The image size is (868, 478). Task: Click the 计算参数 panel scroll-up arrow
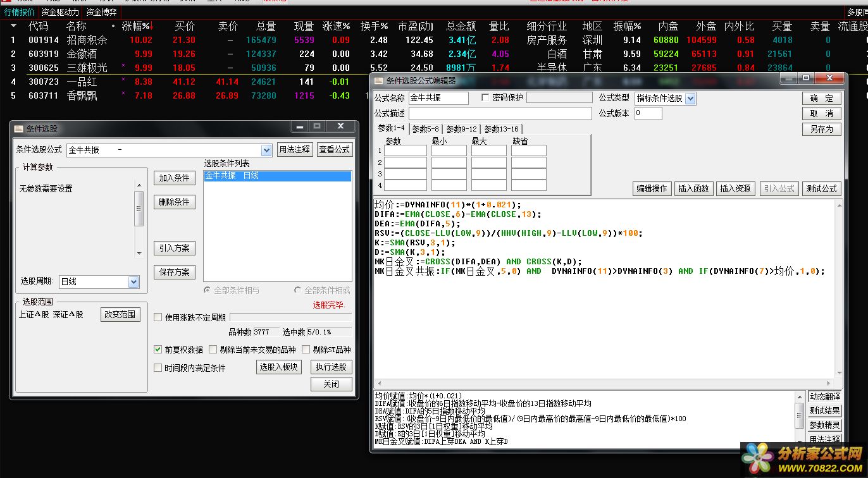pyautogui.click(x=139, y=185)
